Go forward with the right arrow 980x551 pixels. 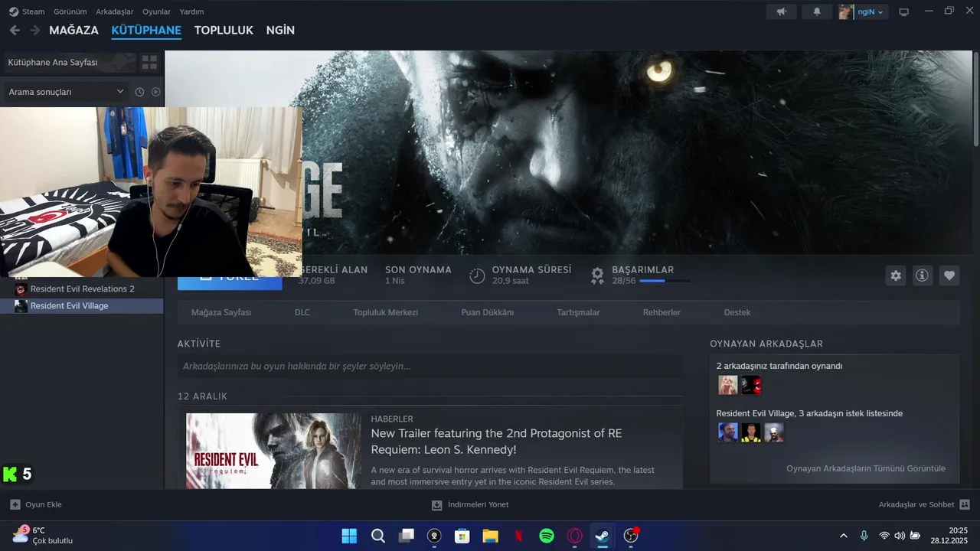[x=34, y=30]
